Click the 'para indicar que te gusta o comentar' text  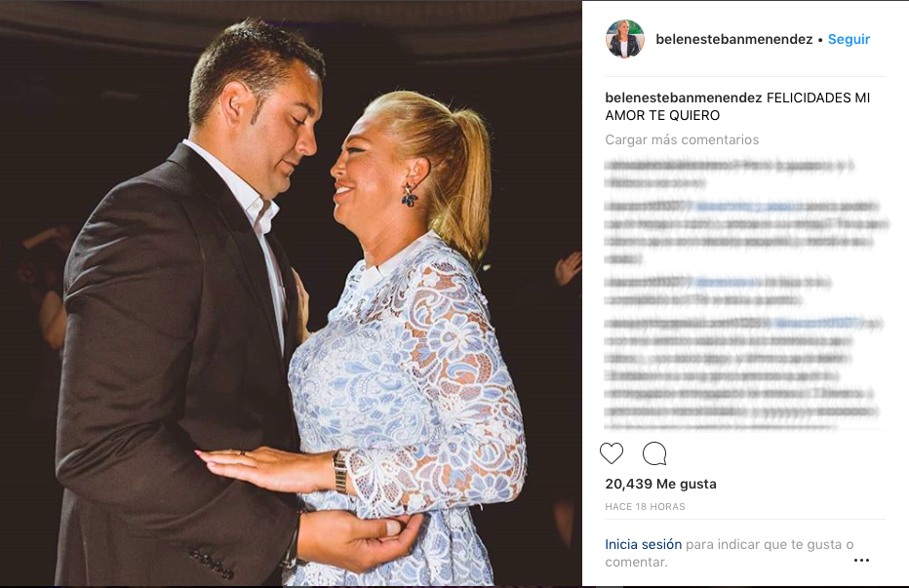click(730, 553)
